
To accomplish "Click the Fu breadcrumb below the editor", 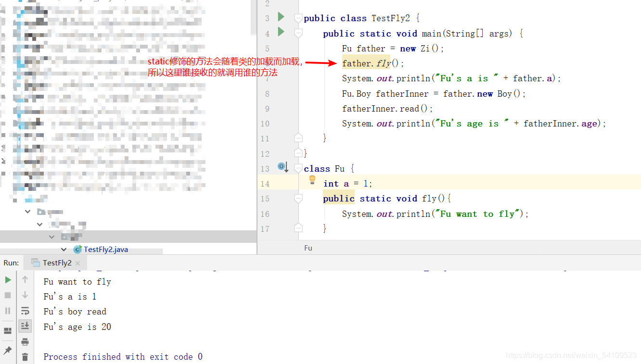I will [x=308, y=248].
